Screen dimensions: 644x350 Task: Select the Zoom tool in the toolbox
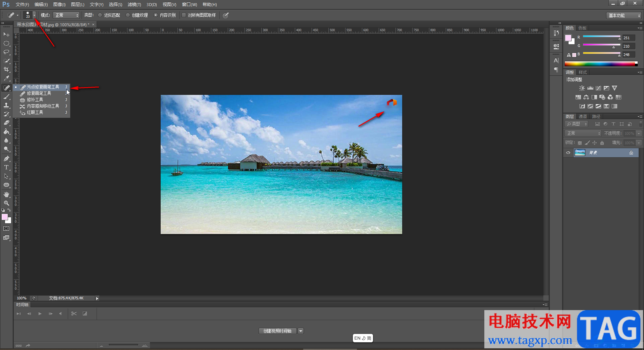6,203
